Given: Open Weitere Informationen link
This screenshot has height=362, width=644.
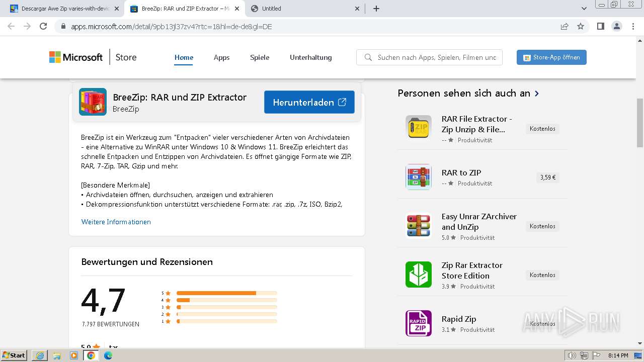Looking at the screenshot, I should [116, 222].
